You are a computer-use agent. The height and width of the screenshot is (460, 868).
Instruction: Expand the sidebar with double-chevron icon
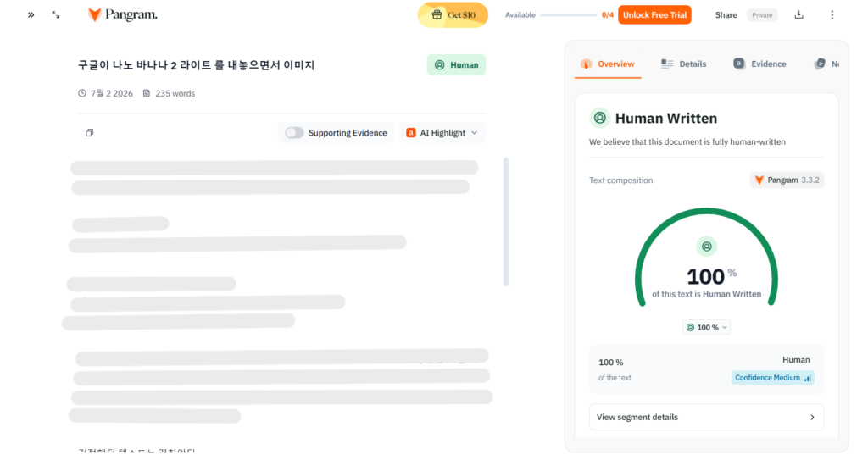click(x=31, y=15)
